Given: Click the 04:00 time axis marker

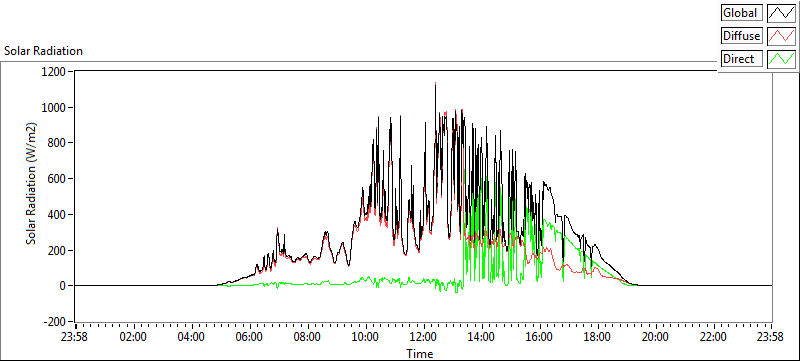Looking at the screenshot, I should tap(192, 337).
